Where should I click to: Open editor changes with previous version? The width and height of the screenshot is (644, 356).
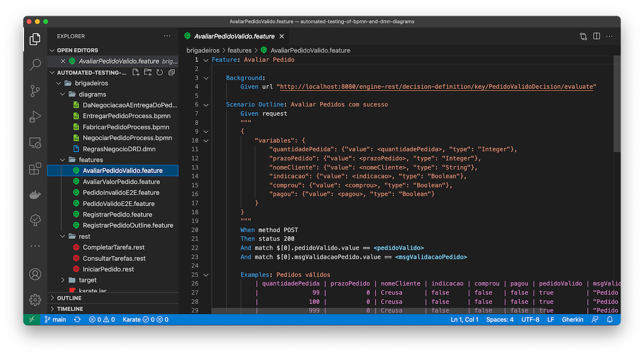coord(583,36)
